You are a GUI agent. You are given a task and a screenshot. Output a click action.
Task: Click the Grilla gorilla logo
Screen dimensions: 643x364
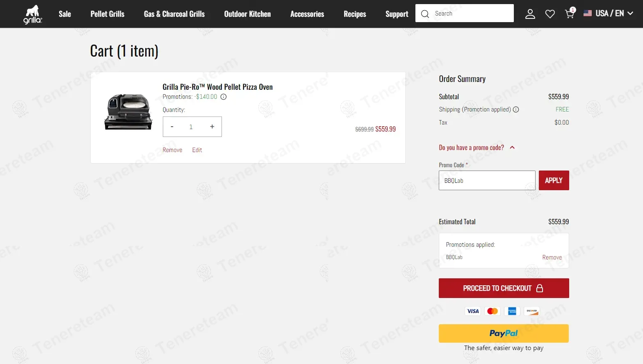point(32,14)
